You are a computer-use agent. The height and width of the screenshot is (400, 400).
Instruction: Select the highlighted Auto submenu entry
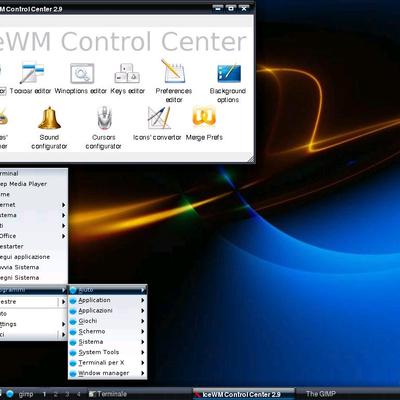(x=107, y=290)
